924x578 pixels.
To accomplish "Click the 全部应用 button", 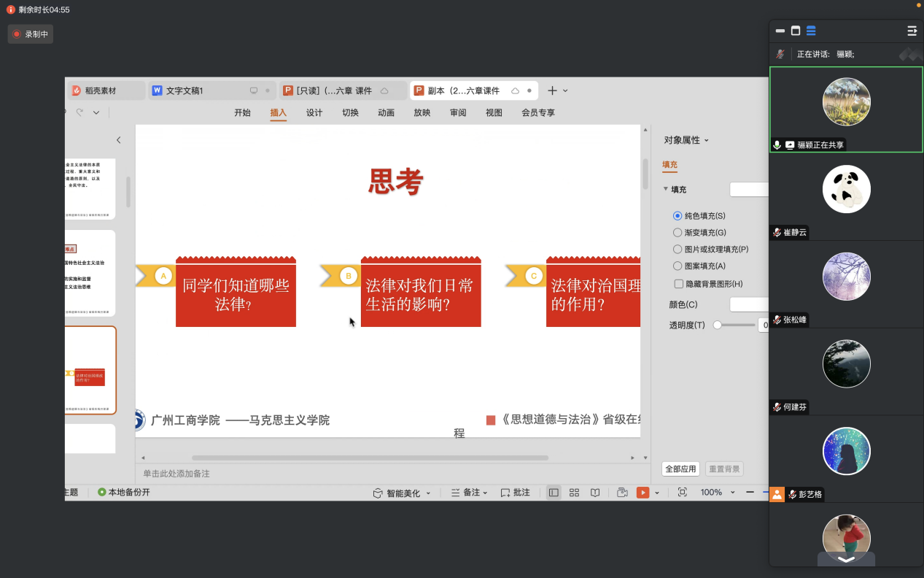I will pyautogui.click(x=680, y=469).
